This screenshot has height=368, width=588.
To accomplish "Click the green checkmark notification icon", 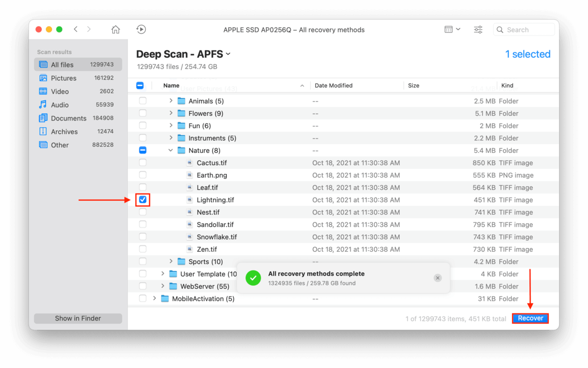I will tap(253, 278).
